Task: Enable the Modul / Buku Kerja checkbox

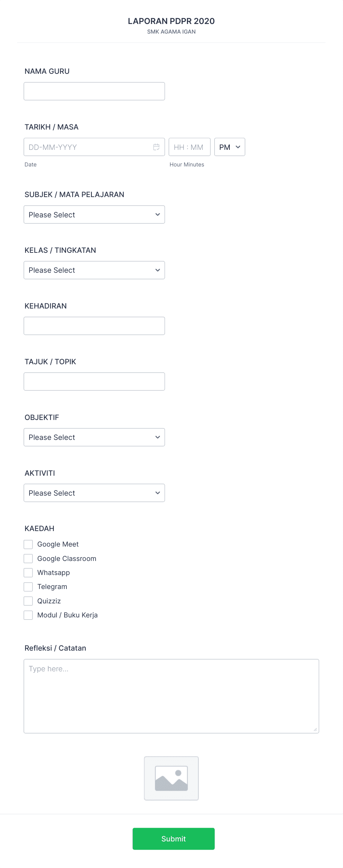Action: point(28,615)
